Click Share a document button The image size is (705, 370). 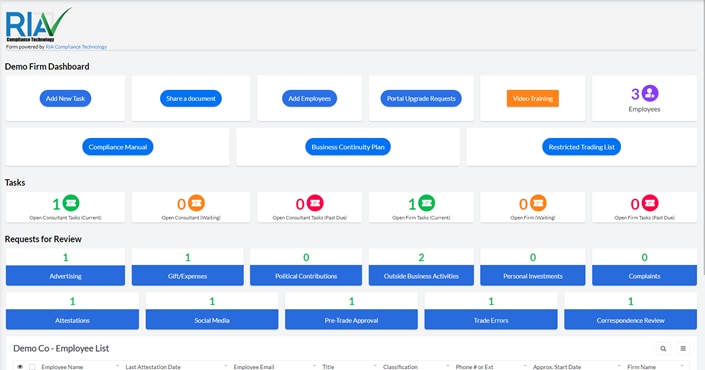(191, 98)
